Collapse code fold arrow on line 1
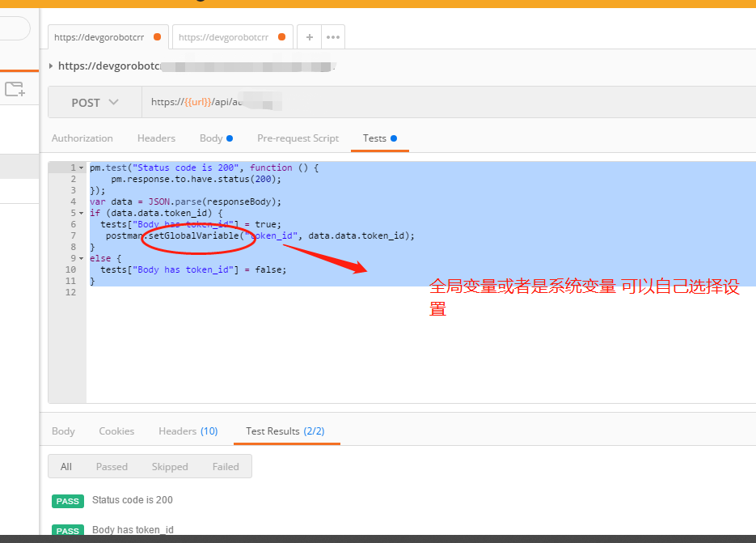The height and width of the screenshot is (543, 756). pyautogui.click(x=81, y=168)
